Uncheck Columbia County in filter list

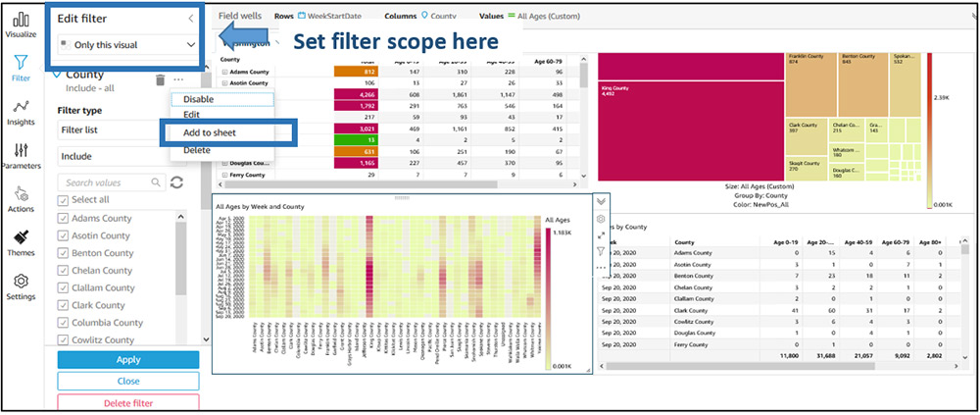63,323
